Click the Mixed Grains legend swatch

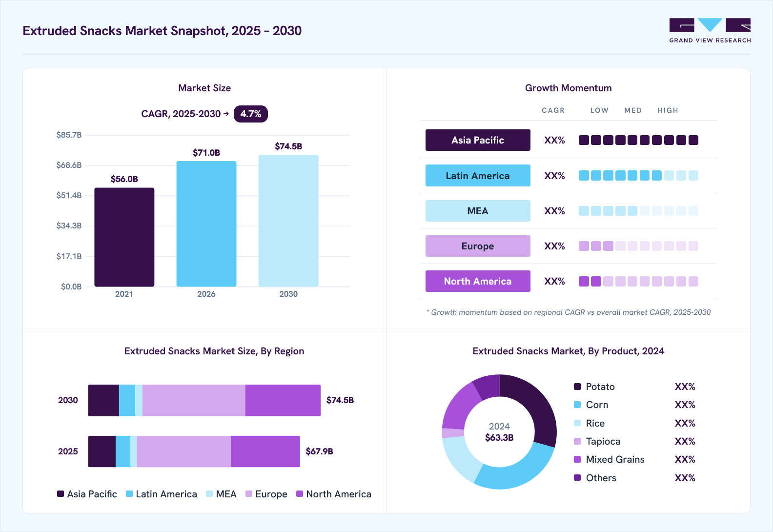577,459
